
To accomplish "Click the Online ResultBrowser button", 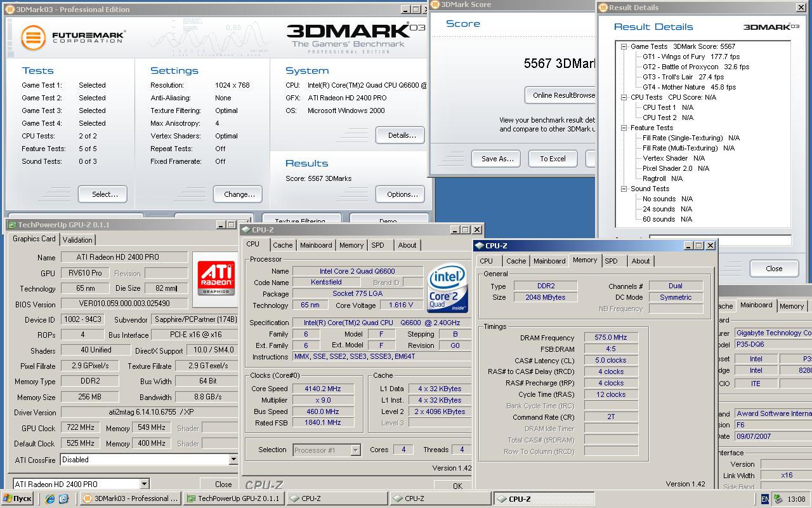I will tap(560, 95).
